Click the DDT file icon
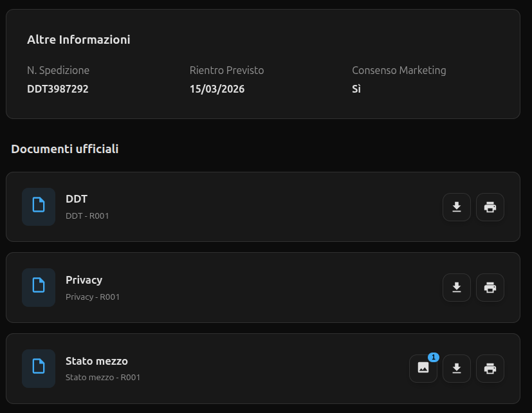This screenshot has height=413, width=532. click(x=39, y=207)
